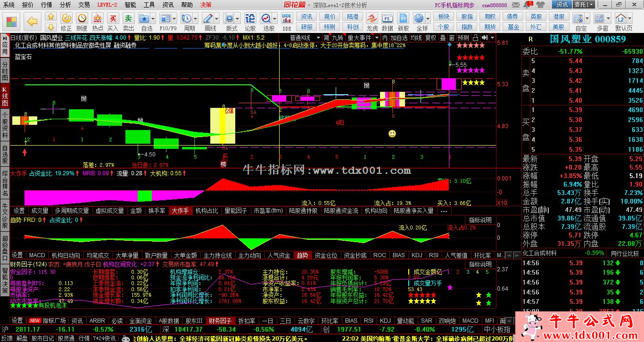
Task: Open the 热点 hot topics icon
Action: click(98, 18)
